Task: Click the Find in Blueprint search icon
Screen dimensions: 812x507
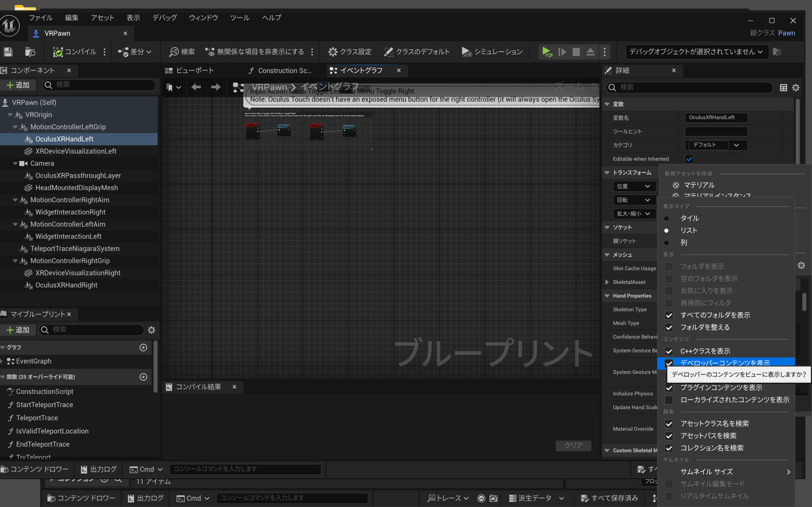Action: (174, 52)
